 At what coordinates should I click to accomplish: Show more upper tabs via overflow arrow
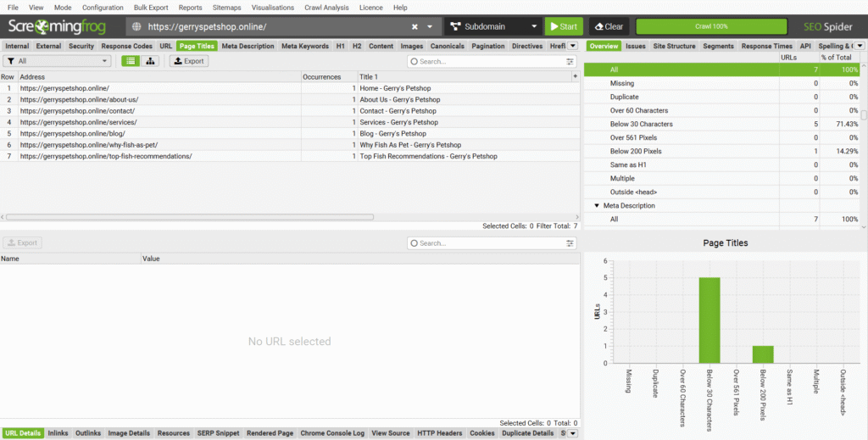point(574,46)
